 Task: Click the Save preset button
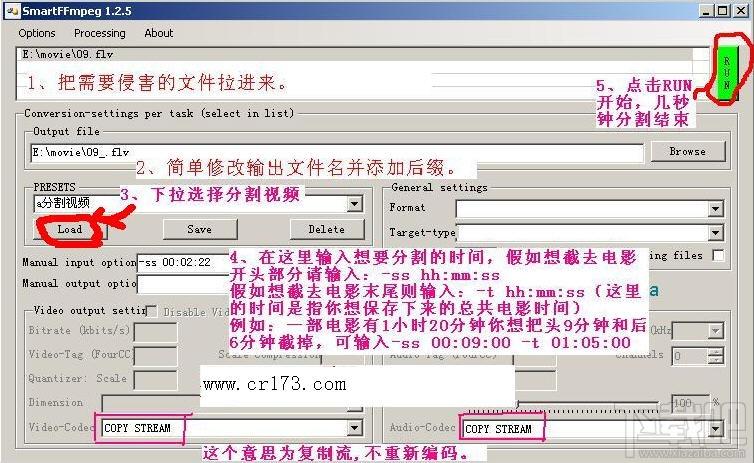[x=200, y=229]
